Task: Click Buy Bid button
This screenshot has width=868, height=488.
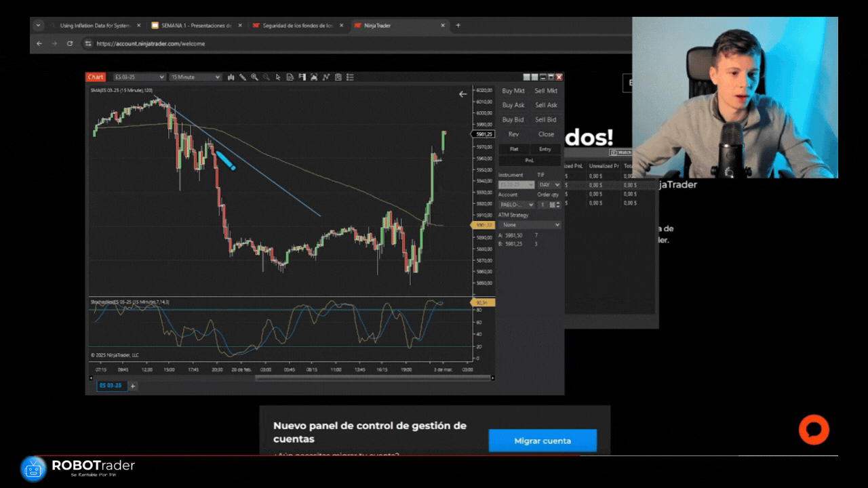Action: point(513,120)
